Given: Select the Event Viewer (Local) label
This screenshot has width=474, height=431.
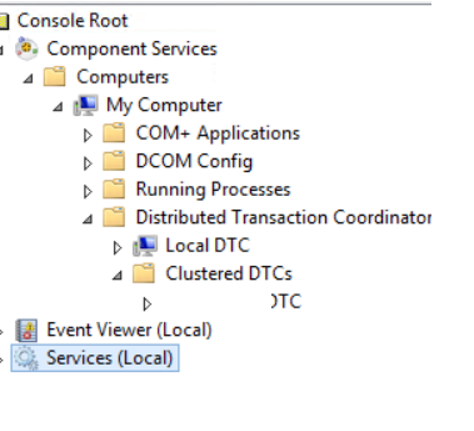Looking at the screenshot, I should [129, 330].
